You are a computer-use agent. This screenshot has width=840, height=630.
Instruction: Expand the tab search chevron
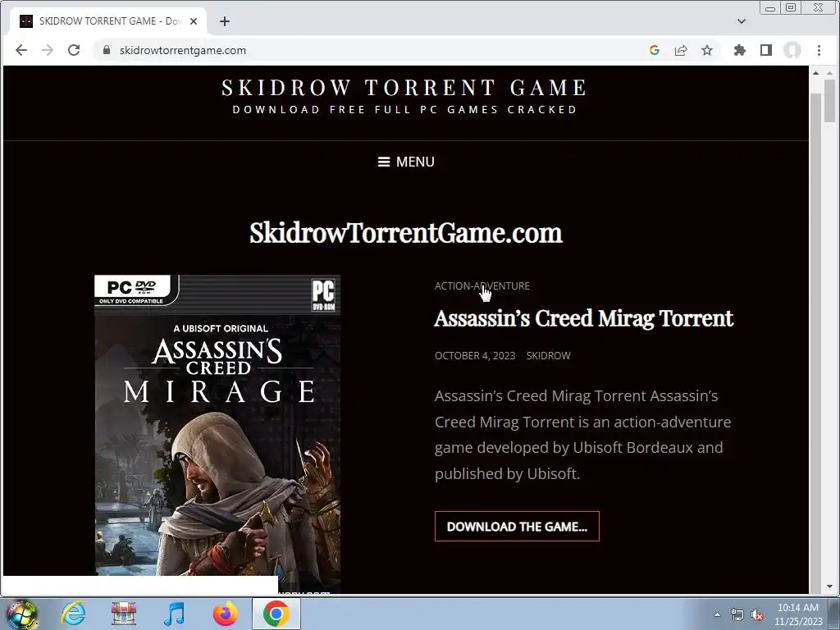(x=742, y=21)
